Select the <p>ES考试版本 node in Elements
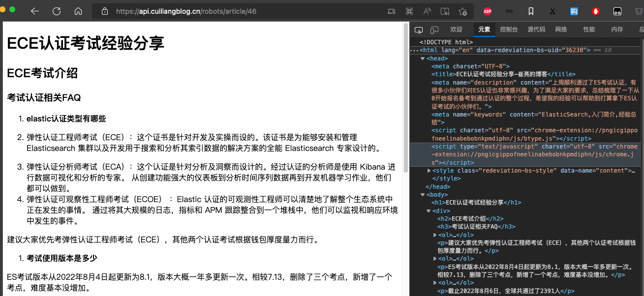Image resolution: width=644 pixels, height=296 pixels. pos(535,270)
